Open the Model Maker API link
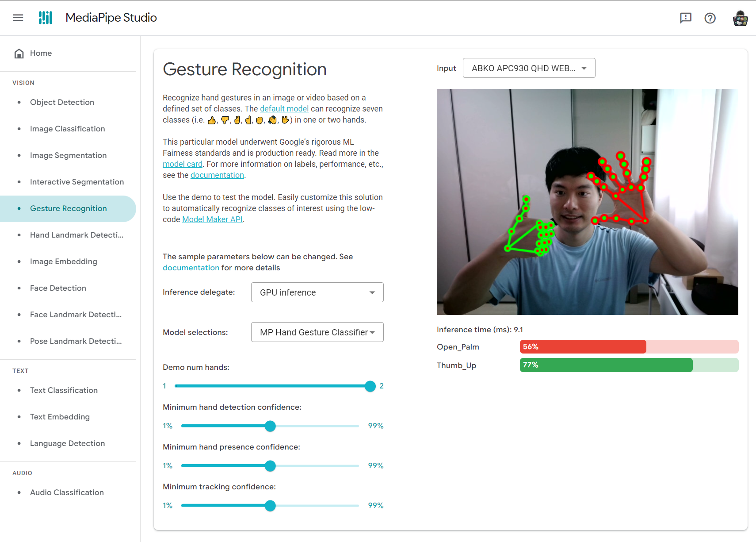 point(212,219)
